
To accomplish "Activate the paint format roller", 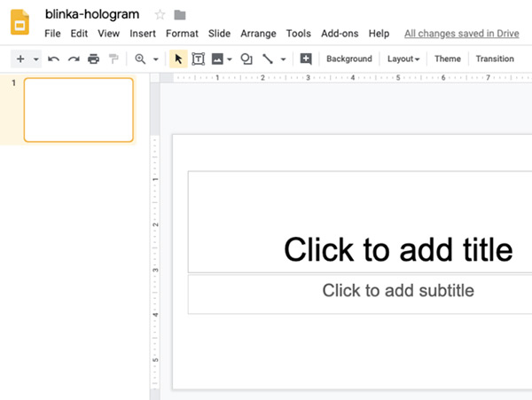I will coord(113,59).
